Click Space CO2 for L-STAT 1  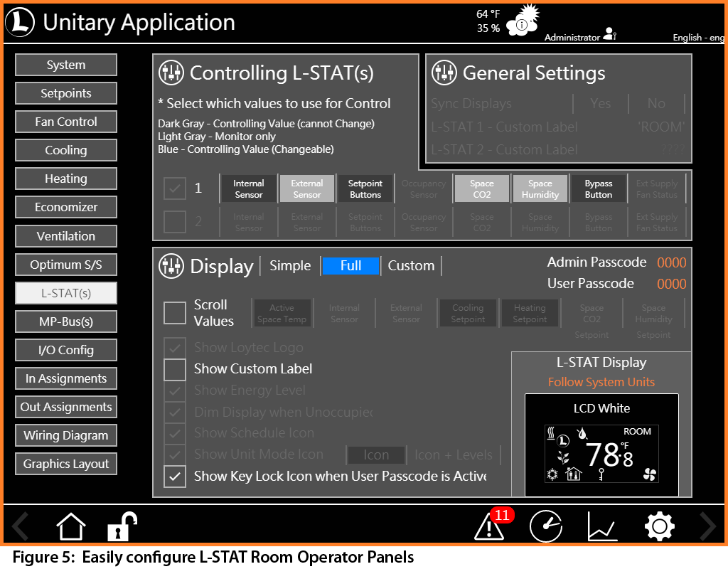pos(482,188)
